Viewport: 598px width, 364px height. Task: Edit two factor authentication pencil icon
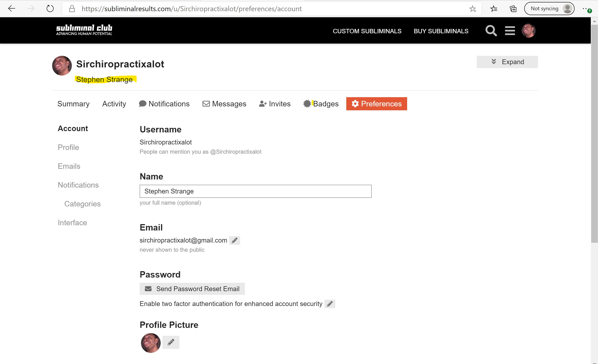[x=330, y=304]
